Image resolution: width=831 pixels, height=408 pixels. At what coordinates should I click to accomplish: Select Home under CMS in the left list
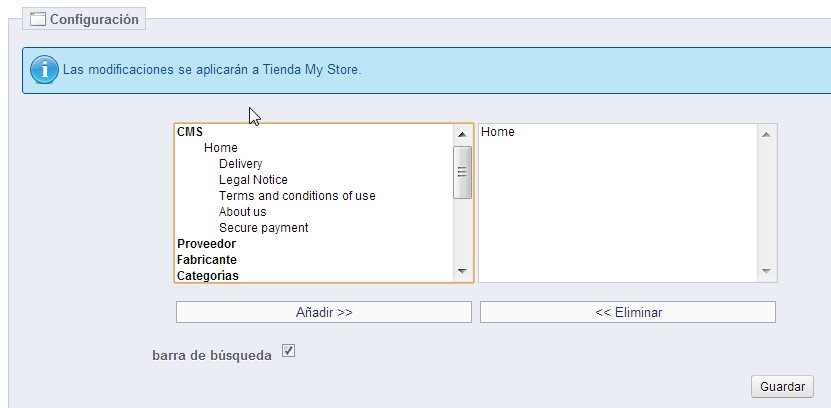(x=221, y=148)
